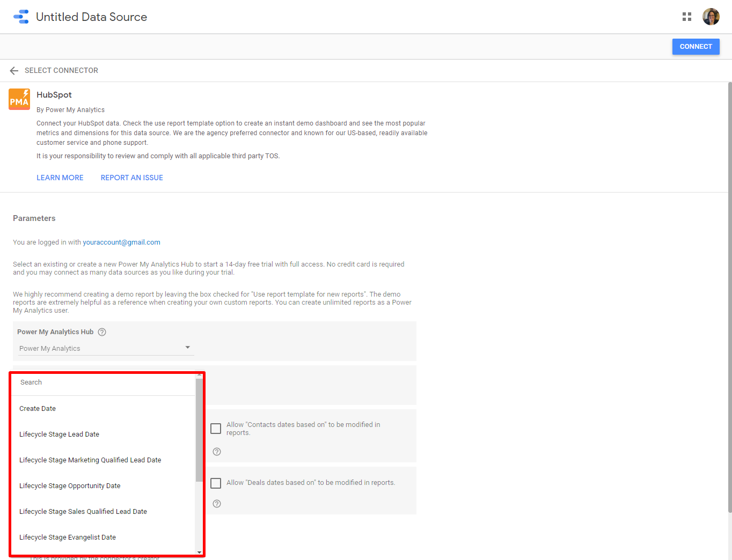Click help icon under Deals dates checkbox

point(217,504)
